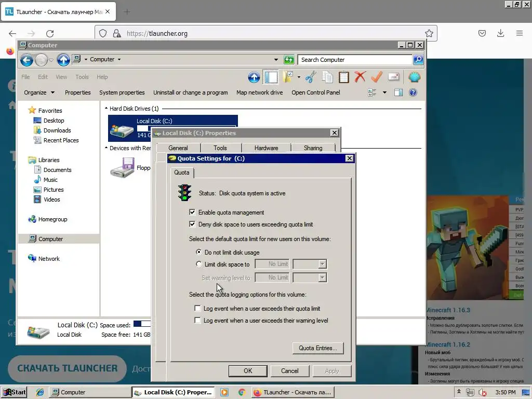Toggle Enable quota management checkbox
This screenshot has width=532, height=399.
192,212
